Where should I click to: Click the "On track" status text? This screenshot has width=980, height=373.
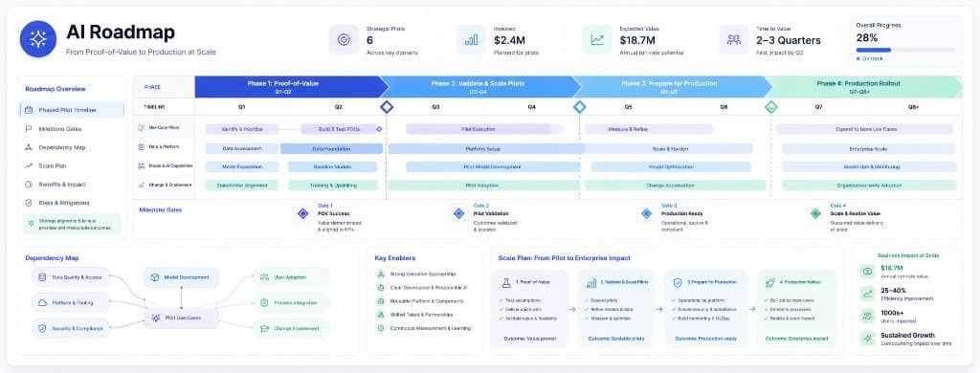click(x=870, y=58)
